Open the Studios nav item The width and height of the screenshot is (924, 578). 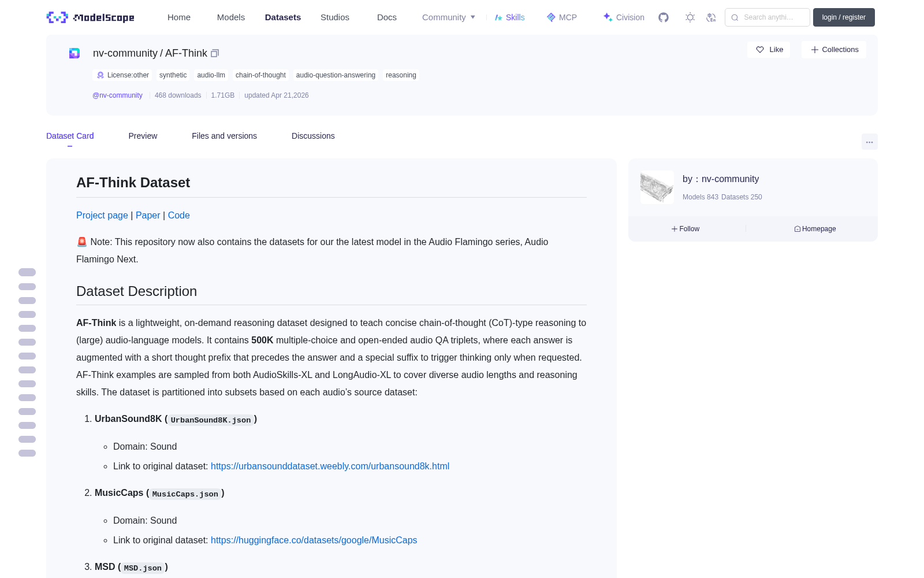(335, 17)
